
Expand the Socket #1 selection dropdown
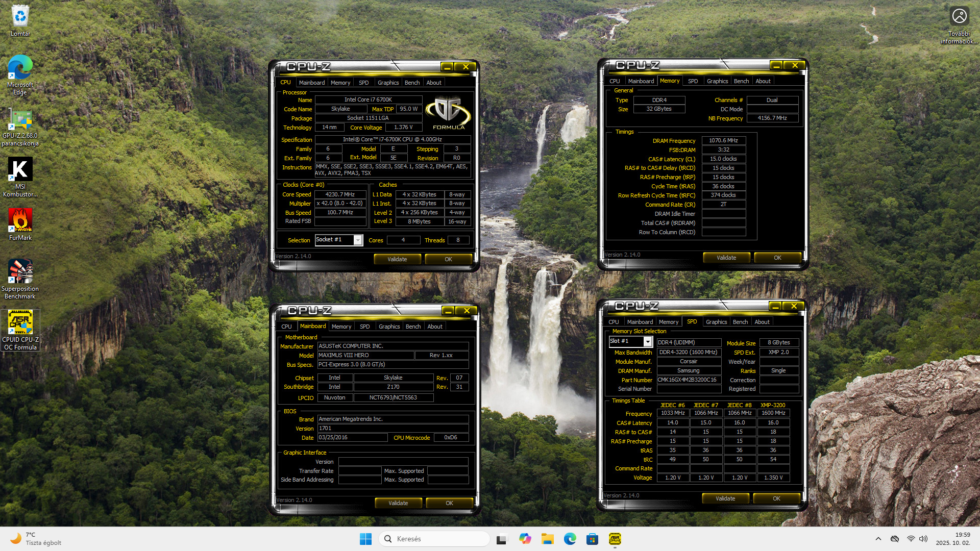[x=358, y=240]
